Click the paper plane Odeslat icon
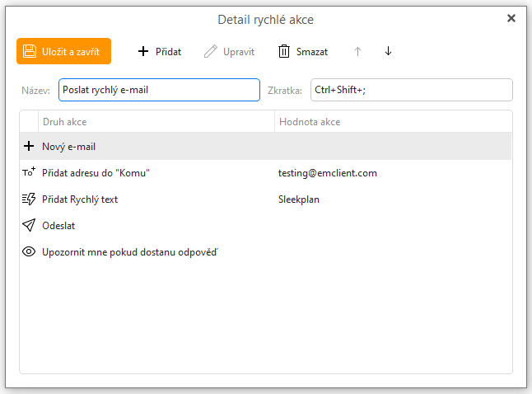Screen dimensions: 532x394 29,225
